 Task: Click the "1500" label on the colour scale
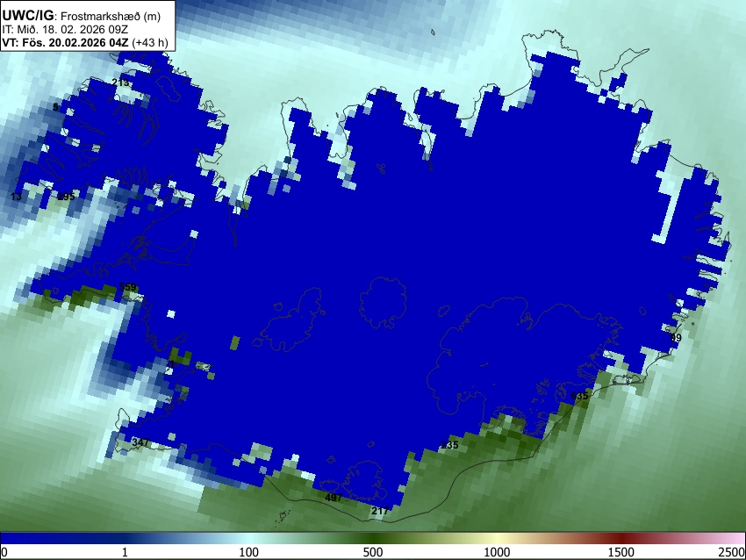tap(621, 552)
